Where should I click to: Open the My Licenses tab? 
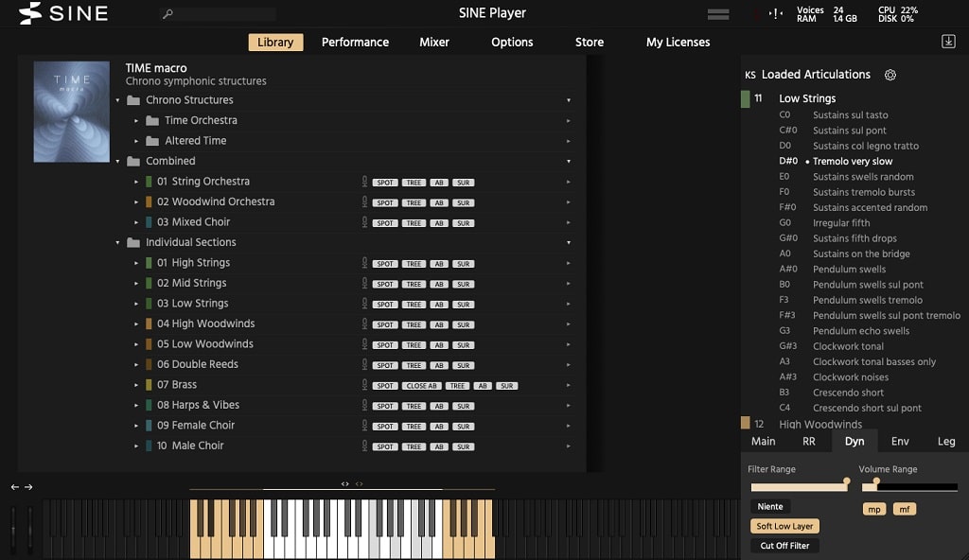coord(678,42)
